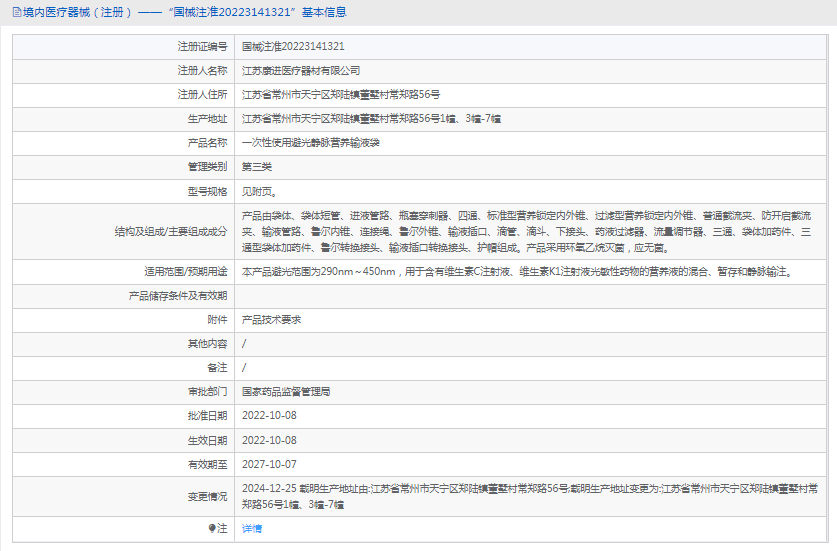
Task: Click the slash value in 备注 row
Action: click(244, 368)
